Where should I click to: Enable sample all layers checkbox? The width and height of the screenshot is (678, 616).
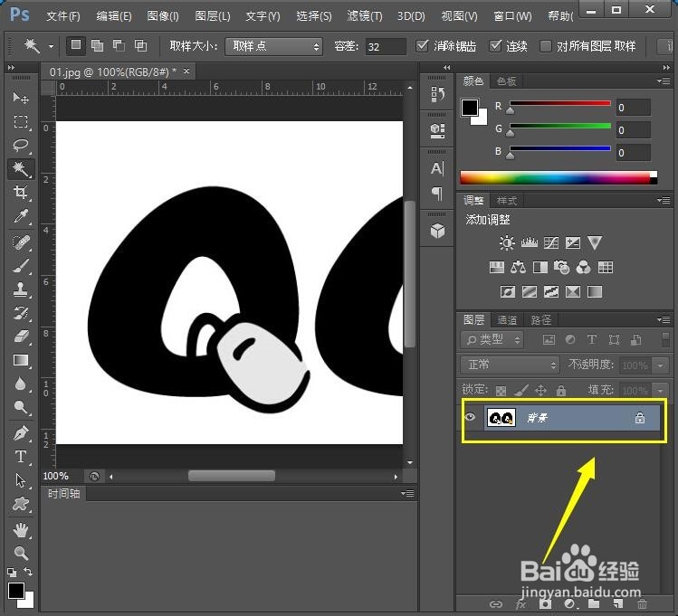(x=545, y=46)
